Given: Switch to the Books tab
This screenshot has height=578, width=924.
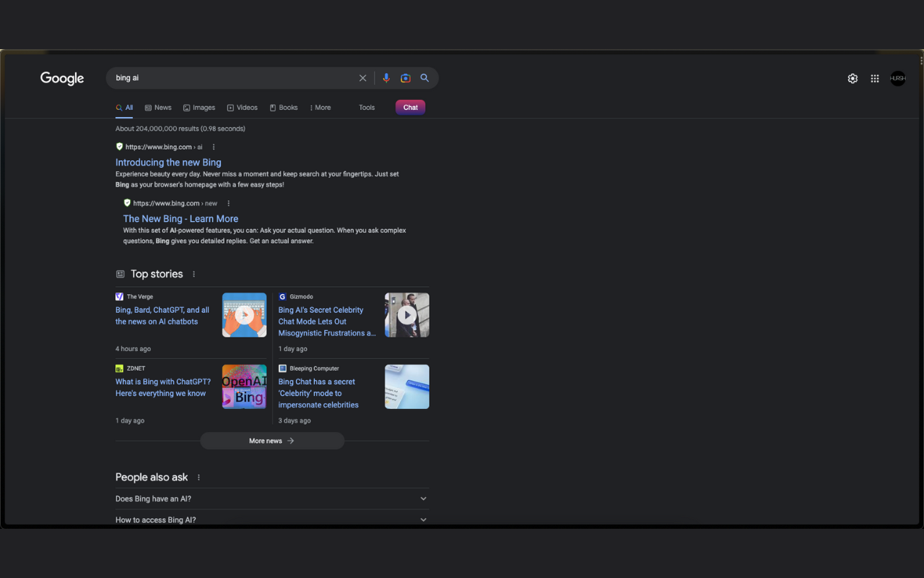Looking at the screenshot, I should pos(284,108).
